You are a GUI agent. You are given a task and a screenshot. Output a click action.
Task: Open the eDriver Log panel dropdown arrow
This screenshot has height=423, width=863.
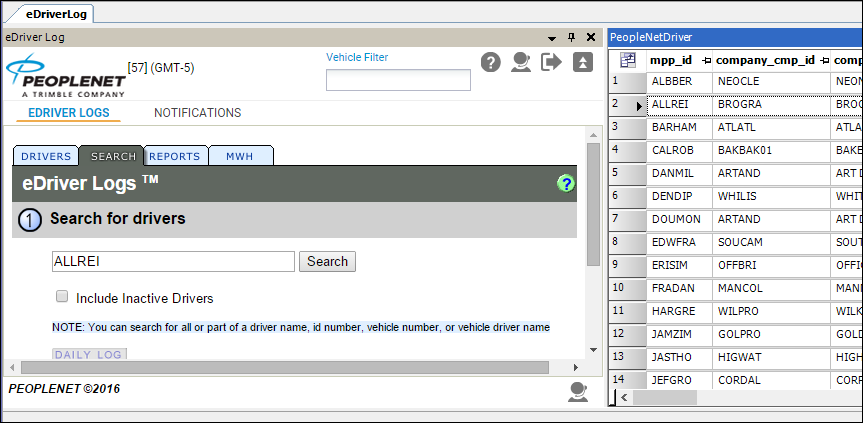tap(551, 37)
